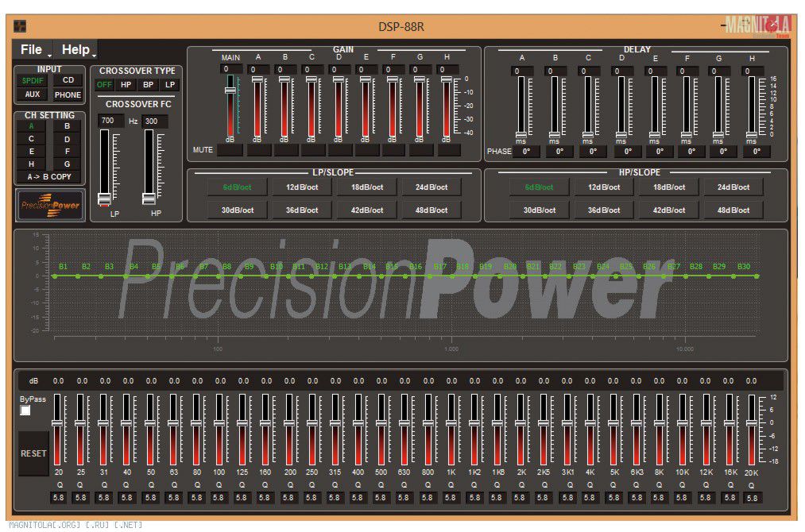Set crossover type to BP
This screenshot has height=532, width=805.
coord(148,85)
